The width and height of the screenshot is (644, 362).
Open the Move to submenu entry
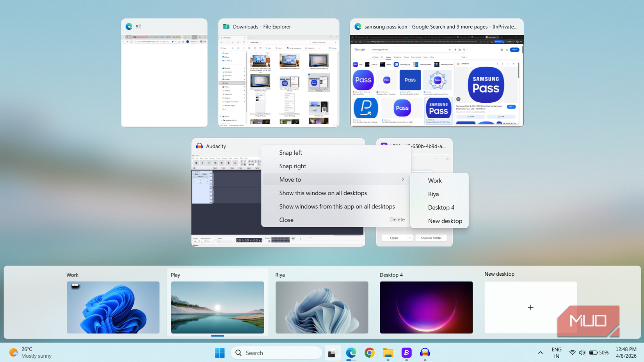[336, 180]
